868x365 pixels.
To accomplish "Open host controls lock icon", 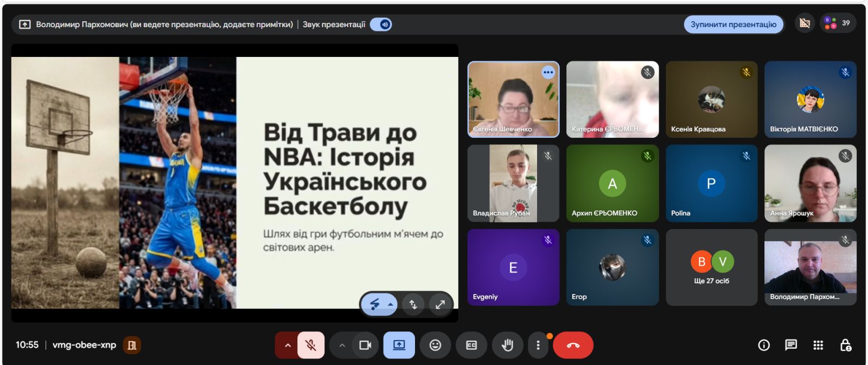I will [845, 345].
